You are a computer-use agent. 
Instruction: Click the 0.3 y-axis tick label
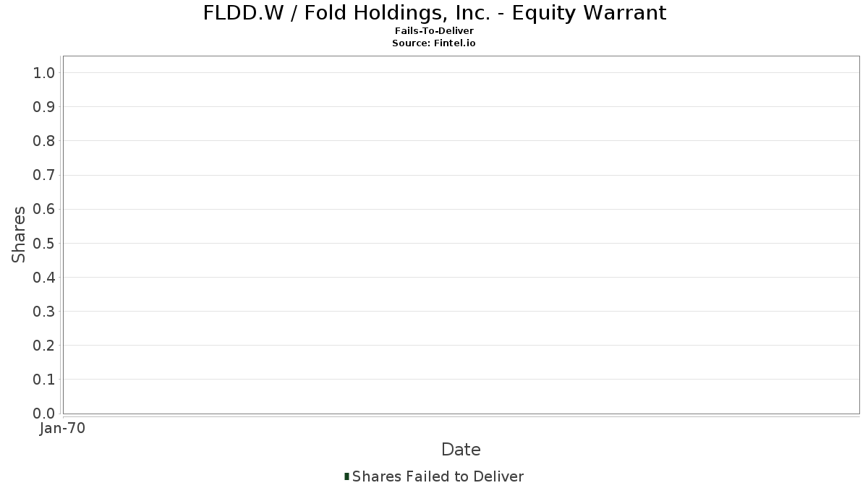tap(44, 312)
